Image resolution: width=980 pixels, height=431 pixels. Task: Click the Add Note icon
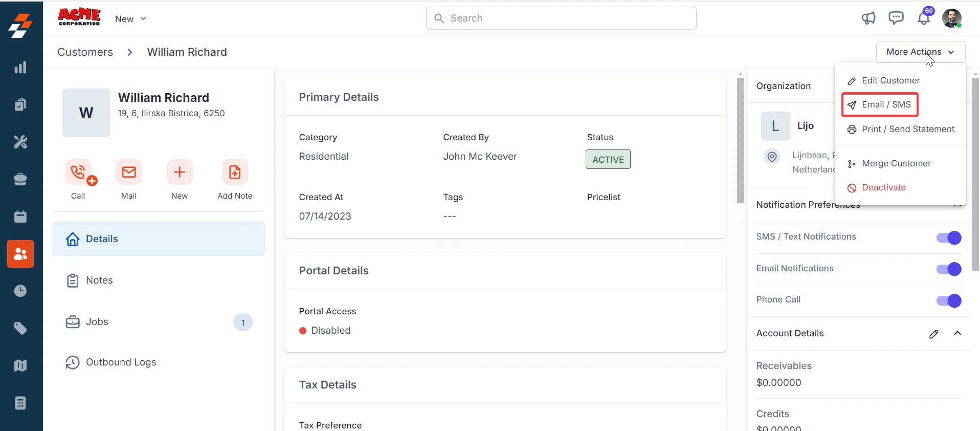click(235, 172)
